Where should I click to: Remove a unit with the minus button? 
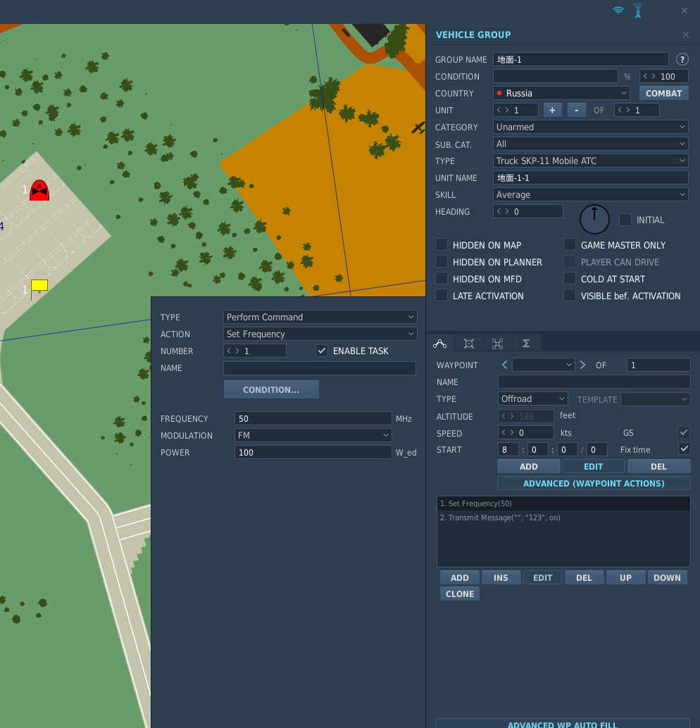pyautogui.click(x=577, y=111)
